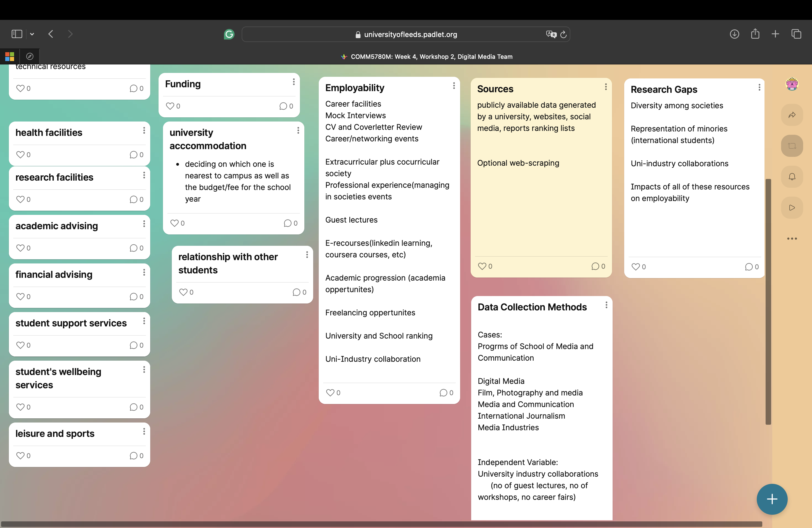812x528 pixels.
Task: Open comments on university accommodation post
Action: coord(288,223)
